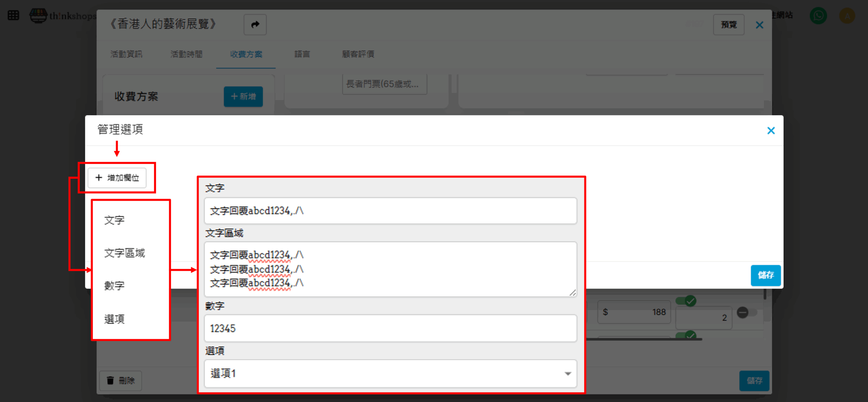
Task: Open the apps grid icon in the top left
Action: pos(13,15)
